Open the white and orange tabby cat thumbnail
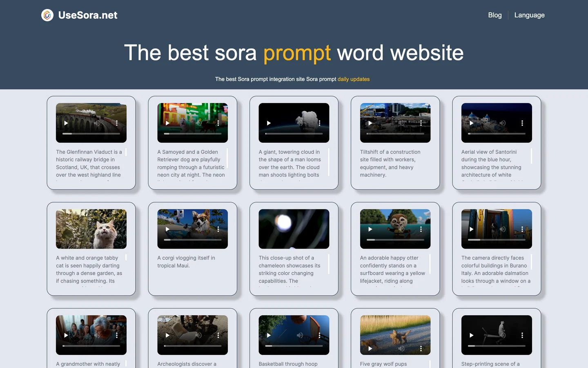The image size is (588, 368). coord(91,229)
